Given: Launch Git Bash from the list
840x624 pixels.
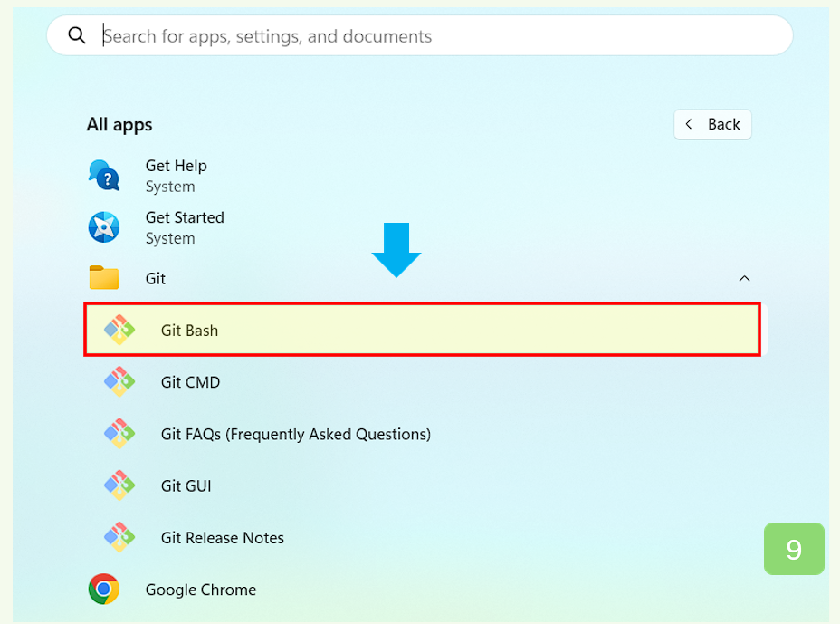Looking at the screenshot, I should (x=422, y=330).
